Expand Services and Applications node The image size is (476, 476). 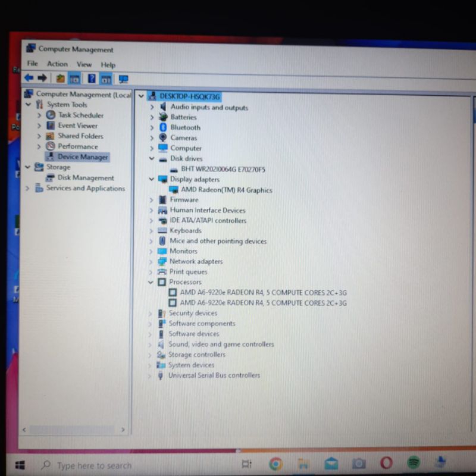[27, 188]
